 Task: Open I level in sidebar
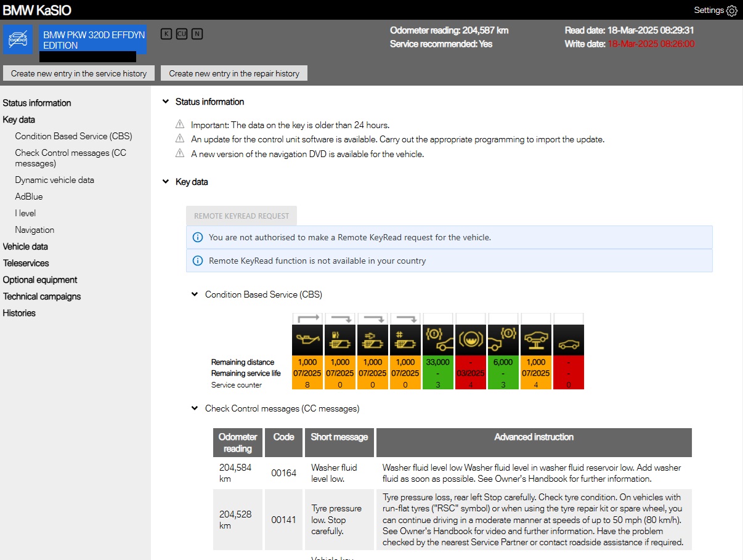tap(25, 213)
